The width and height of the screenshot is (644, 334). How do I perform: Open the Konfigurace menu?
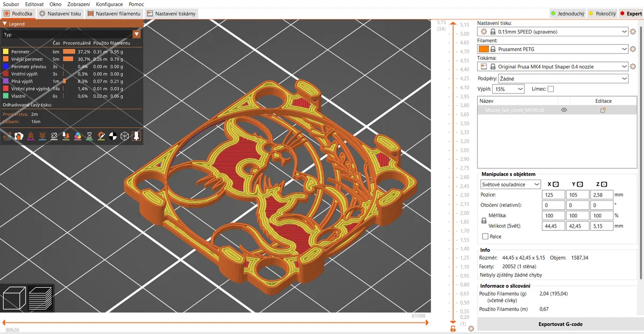110,4
